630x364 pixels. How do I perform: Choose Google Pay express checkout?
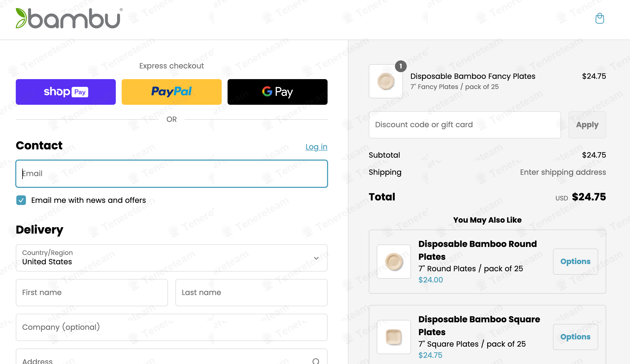277,92
